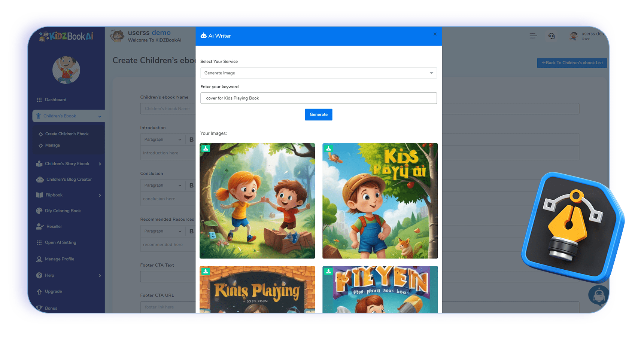Collapse the Children's Ebook menu
This screenshot has width=644, height=343.
(x=100, y=116)
